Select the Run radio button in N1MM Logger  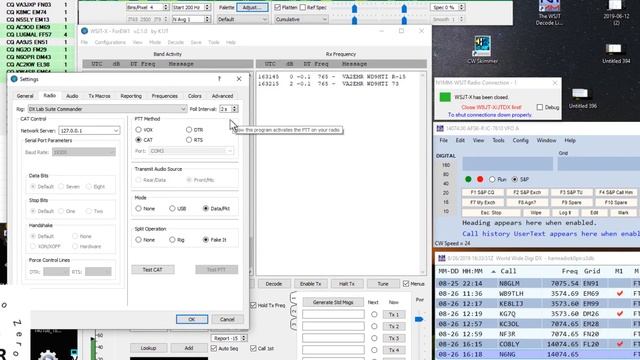(x=492, y=179)
